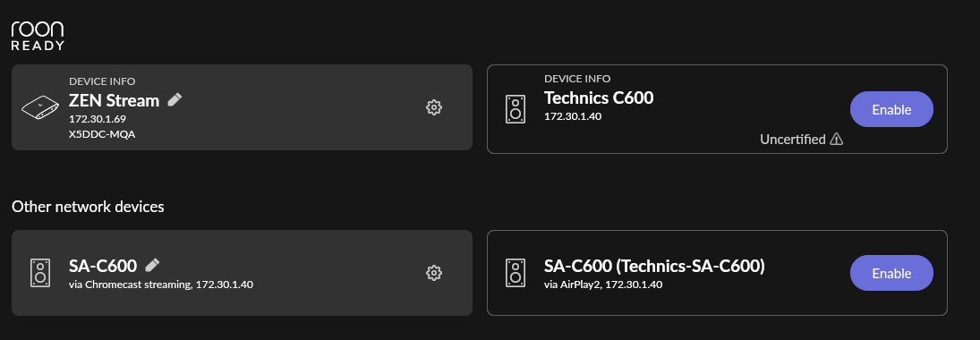Click the SA-C600 AirPlay2 speaker icon
Viewport: 980px width, 340px height.
coord(516,273)
